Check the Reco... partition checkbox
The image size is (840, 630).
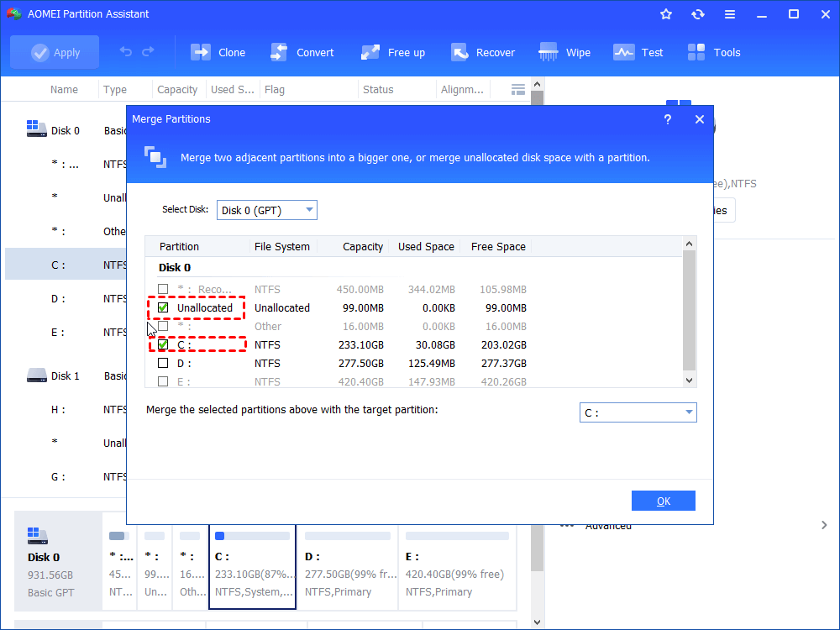pyautogui.click(x=163, y=289)
